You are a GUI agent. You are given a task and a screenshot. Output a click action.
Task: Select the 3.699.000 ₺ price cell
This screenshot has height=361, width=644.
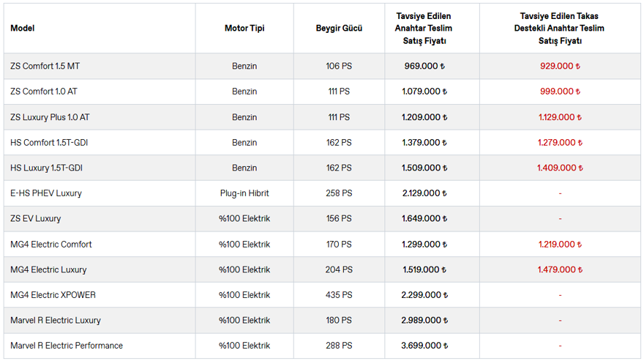[424, 346]
